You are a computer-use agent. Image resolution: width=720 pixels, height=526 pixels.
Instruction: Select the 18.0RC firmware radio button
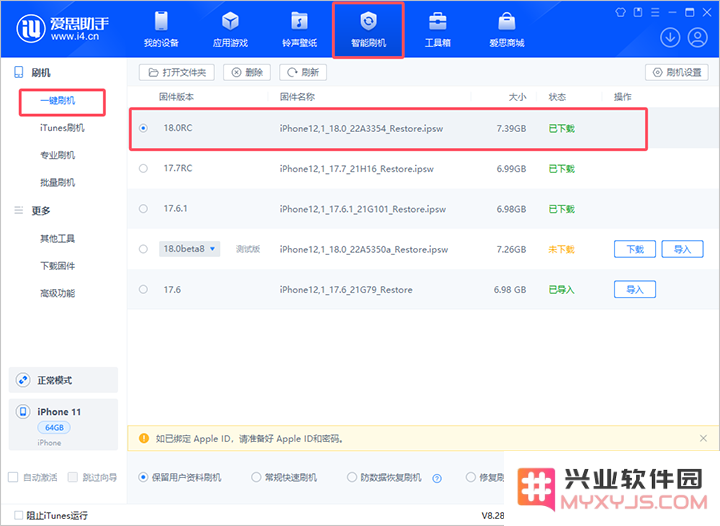pyautogui.click(x=143, y=128)
